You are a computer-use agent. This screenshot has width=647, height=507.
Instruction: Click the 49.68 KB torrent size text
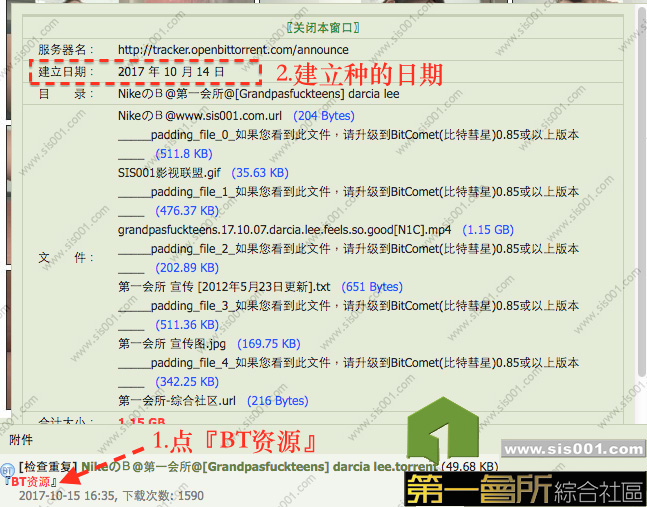pyautogui.click(x=470, y=467)
